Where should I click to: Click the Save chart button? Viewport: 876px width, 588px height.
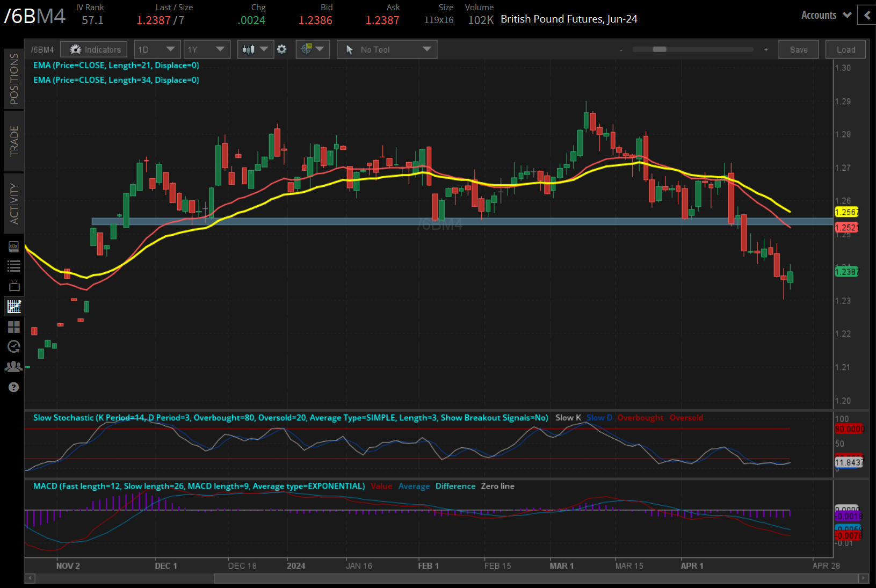pos(798,49)
